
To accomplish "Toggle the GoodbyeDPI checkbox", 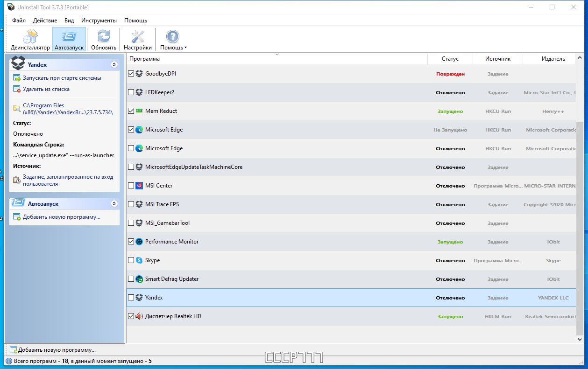I will pos(131,74).
